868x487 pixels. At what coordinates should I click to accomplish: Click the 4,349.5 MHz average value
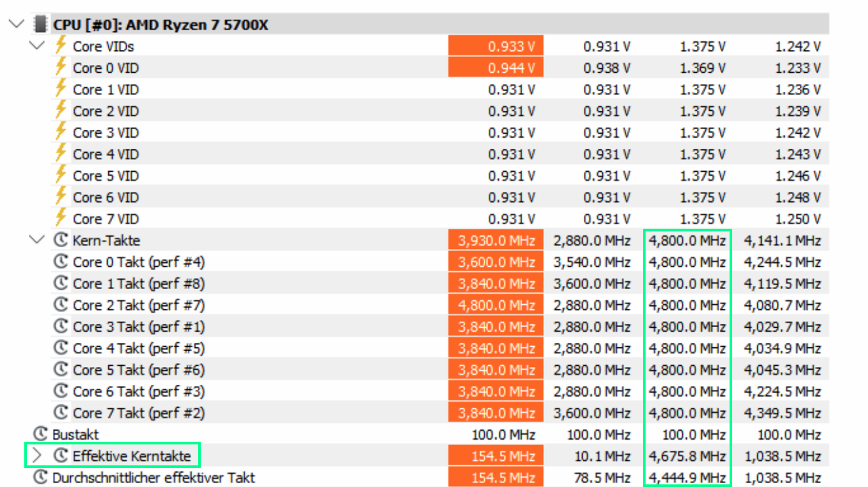pyautogui.click(x=783, y=413)
